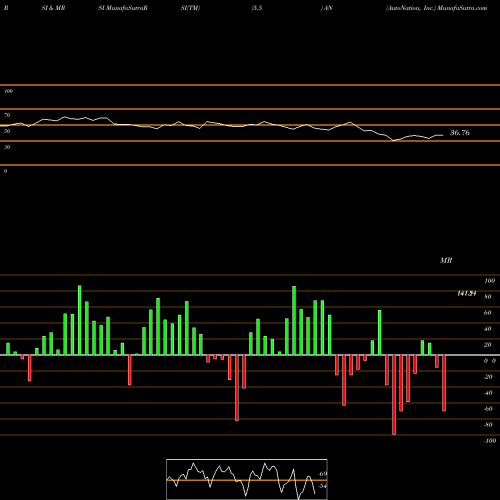Click the MR axis label -60
500x500 pixels.
488,409
